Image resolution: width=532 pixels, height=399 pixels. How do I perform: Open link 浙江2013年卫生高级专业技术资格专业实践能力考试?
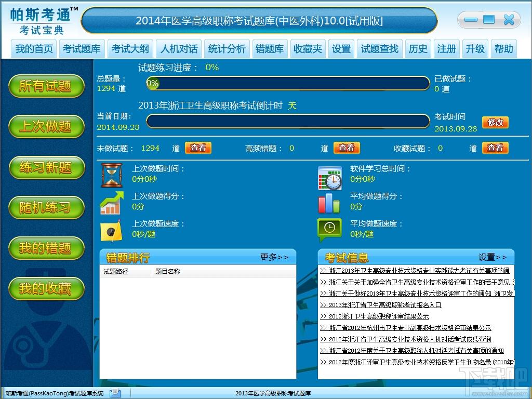pyautogui.click(x=415, y=270)
